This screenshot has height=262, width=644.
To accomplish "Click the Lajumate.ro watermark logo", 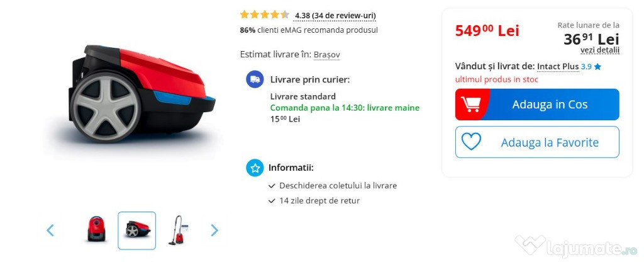I will pyautogui.click(x=576, y=246).
